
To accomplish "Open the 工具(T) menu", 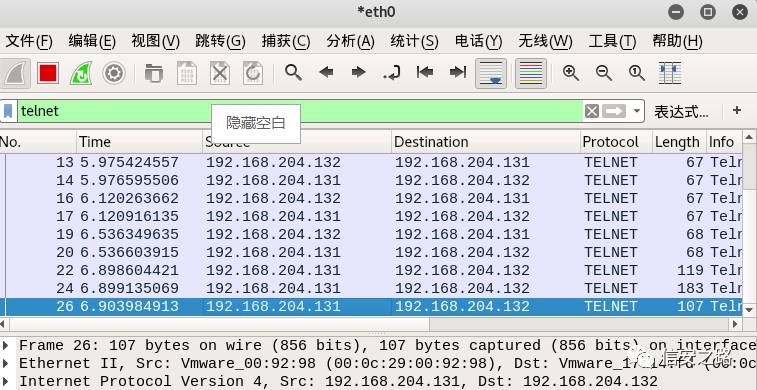I will pos(612,41).
